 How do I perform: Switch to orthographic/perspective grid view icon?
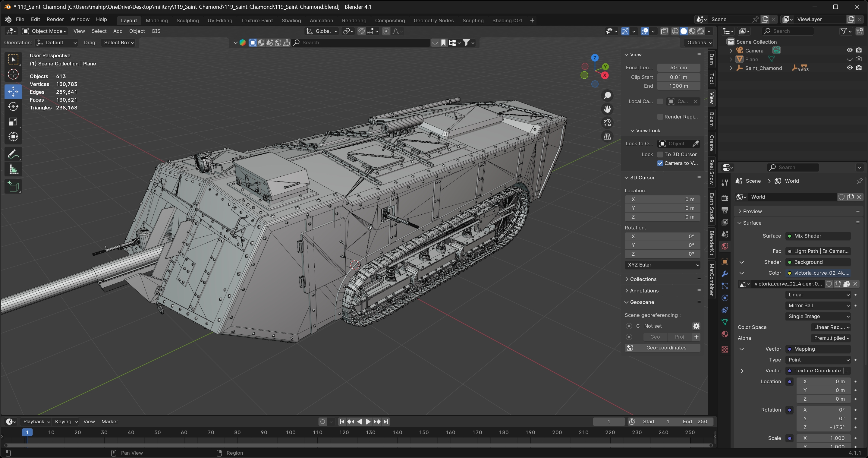(x=607, y=137)
